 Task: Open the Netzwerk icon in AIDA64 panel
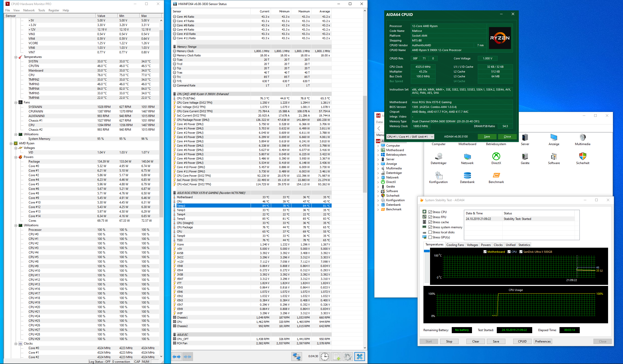coord(467,158)
